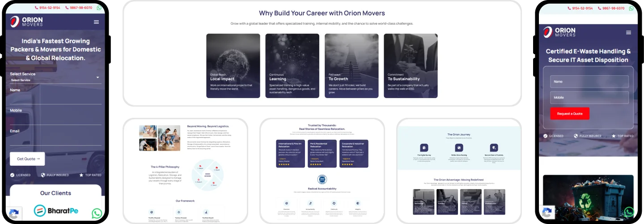Focus the Name field in right phone
This screenshot has height=224, width=644.
click(589, 82)
